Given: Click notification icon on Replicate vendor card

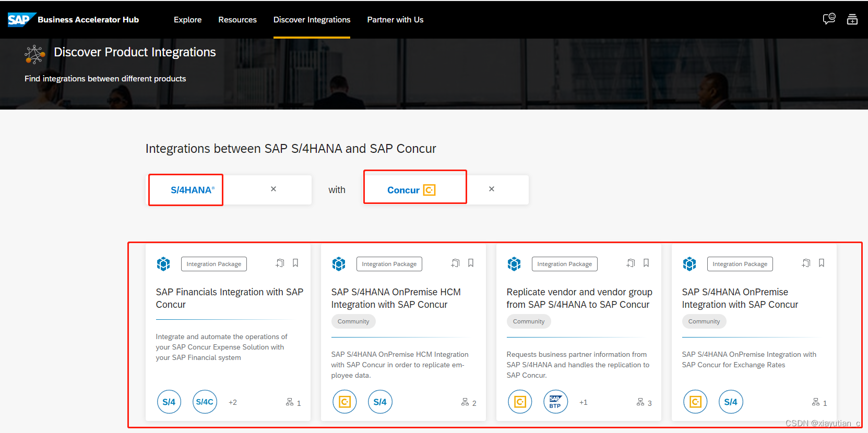Looking at the screenshot, I should coord(631,263).
